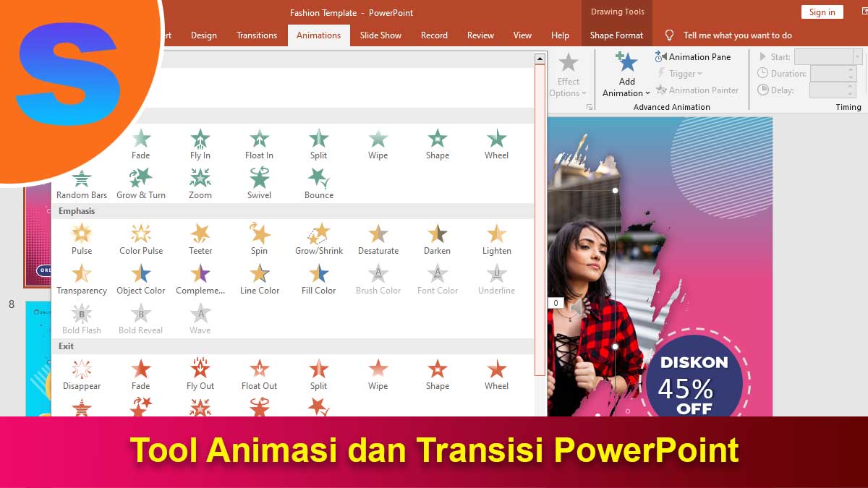Choose the Fly In entrance effect
Screen dimensions: 868x488
pos(200,144)
